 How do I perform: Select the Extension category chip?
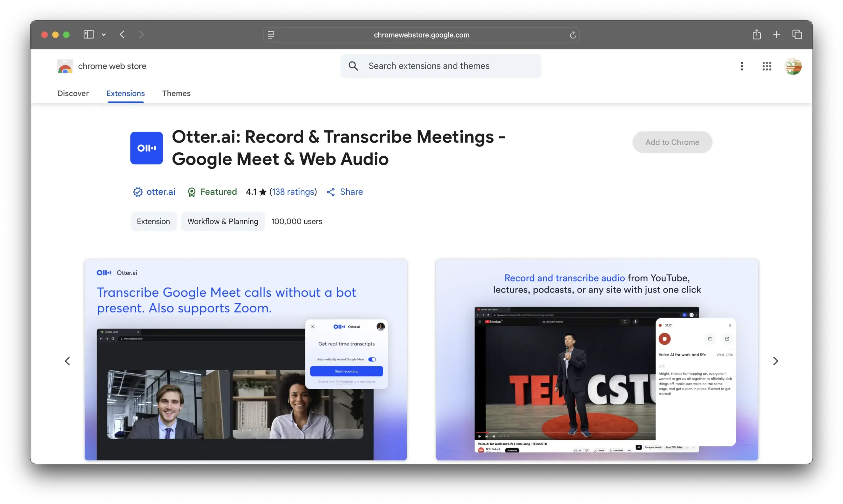(153, 221)
